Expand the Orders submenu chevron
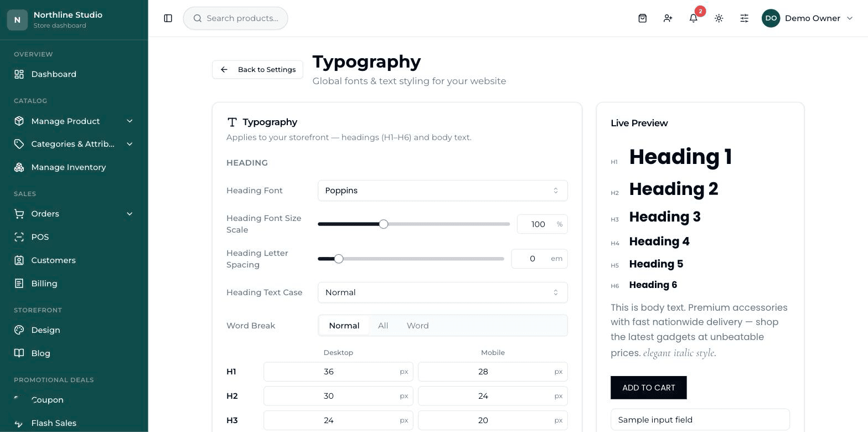 [130, 214]
